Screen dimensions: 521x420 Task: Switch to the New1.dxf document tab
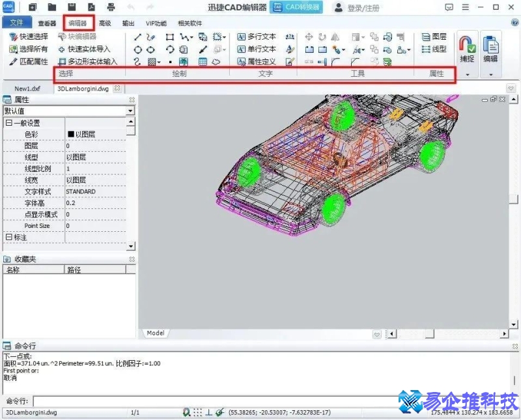click(x=27, y=89)
